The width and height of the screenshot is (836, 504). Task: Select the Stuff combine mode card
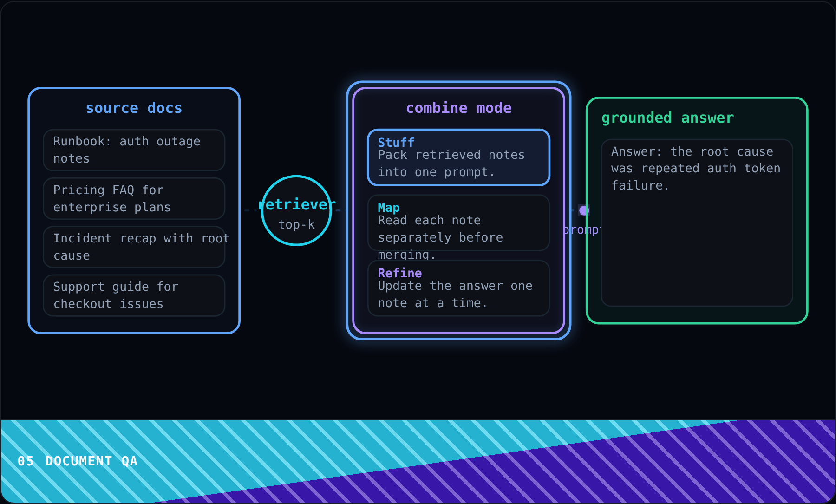459,157
